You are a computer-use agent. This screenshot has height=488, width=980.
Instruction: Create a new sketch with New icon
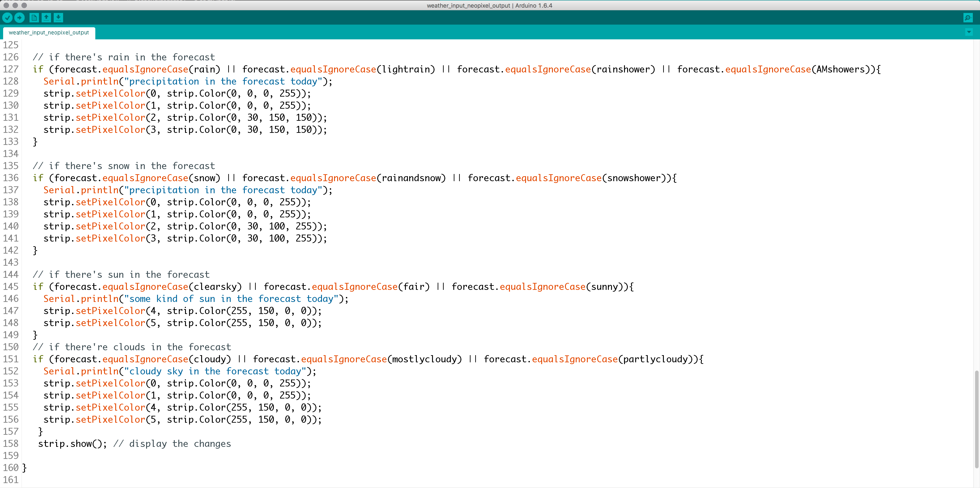(x=34, y=17)
